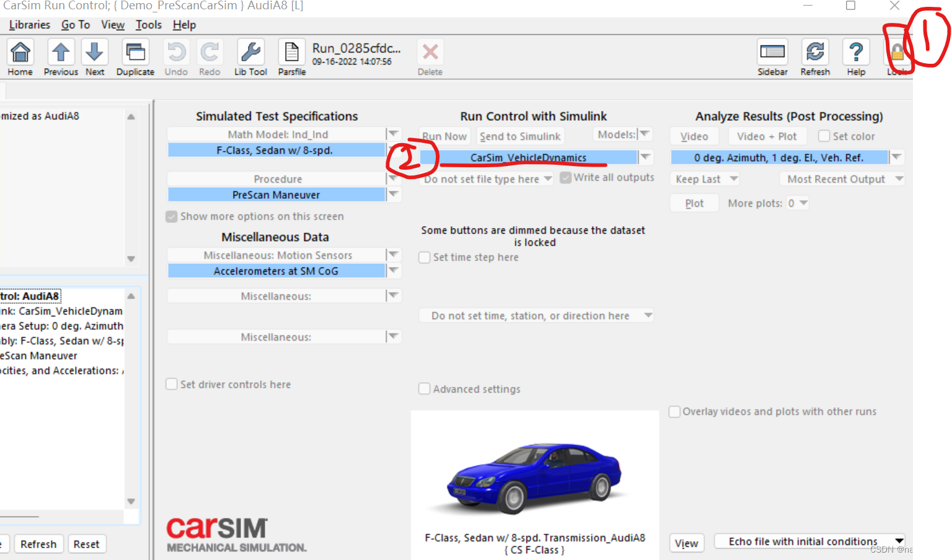The width and height of the screenshot is (952, 560).
Task: Open the Tools menu
Action: click(x=149, y=25)
